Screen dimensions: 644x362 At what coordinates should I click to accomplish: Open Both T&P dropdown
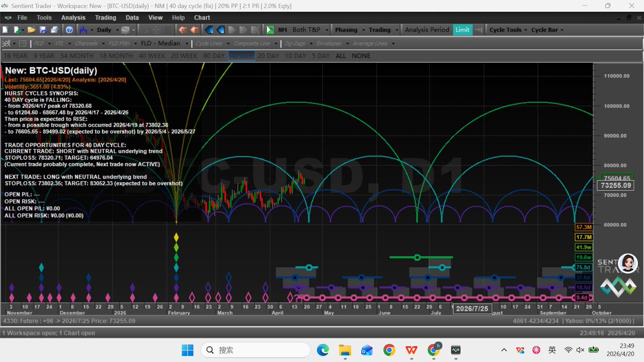310,30
